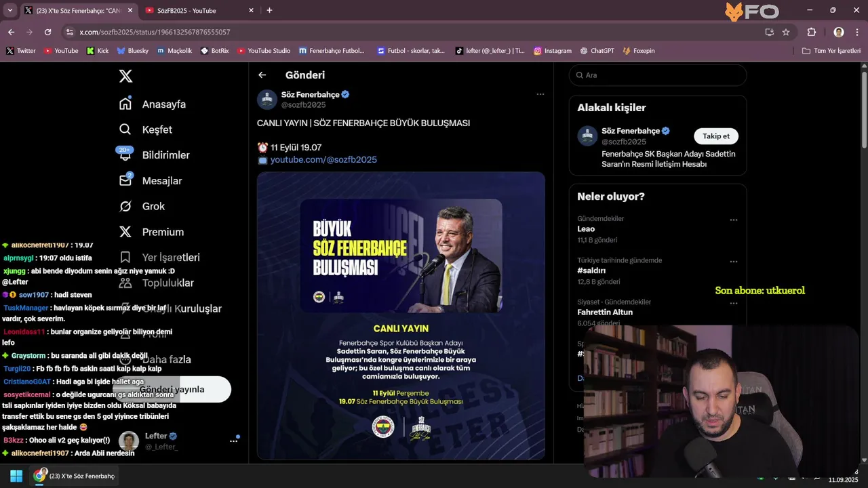This screenshot has height=488, width=868.
Task: Open Söz Fenerbahçe profile in Alakalı kişiler
Action: point(631,131)
